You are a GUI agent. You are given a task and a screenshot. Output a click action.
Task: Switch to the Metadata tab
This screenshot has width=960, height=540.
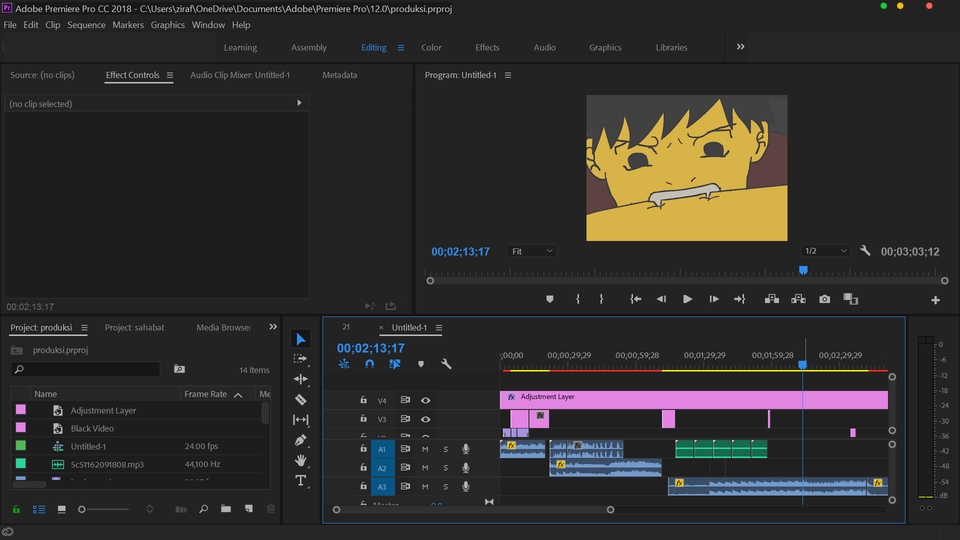340,75
